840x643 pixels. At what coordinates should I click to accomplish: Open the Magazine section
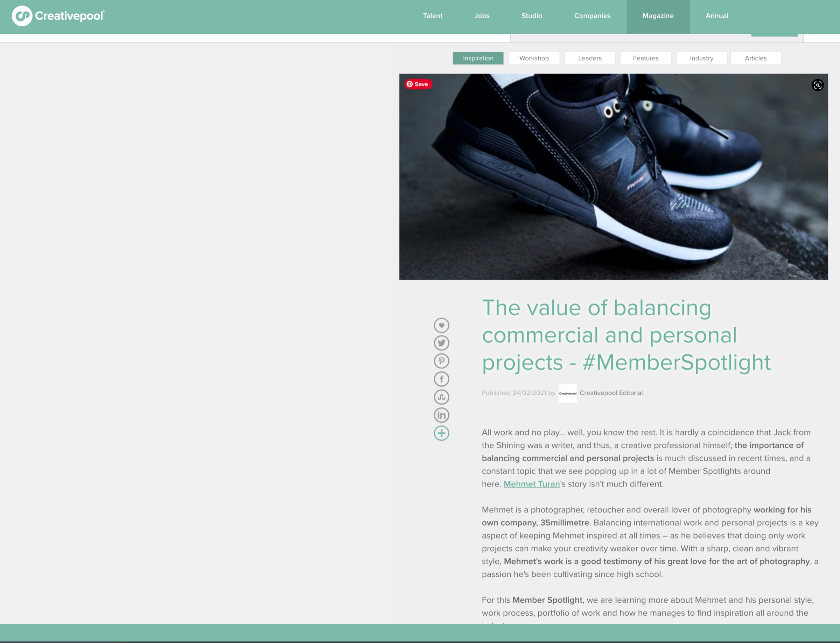click(x=658, y=16)
